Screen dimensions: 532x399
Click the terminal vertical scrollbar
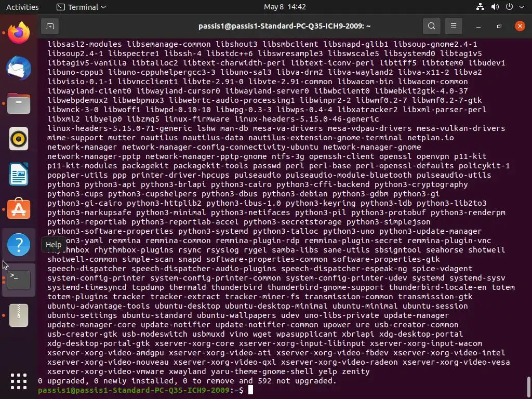tap(529, 388)
